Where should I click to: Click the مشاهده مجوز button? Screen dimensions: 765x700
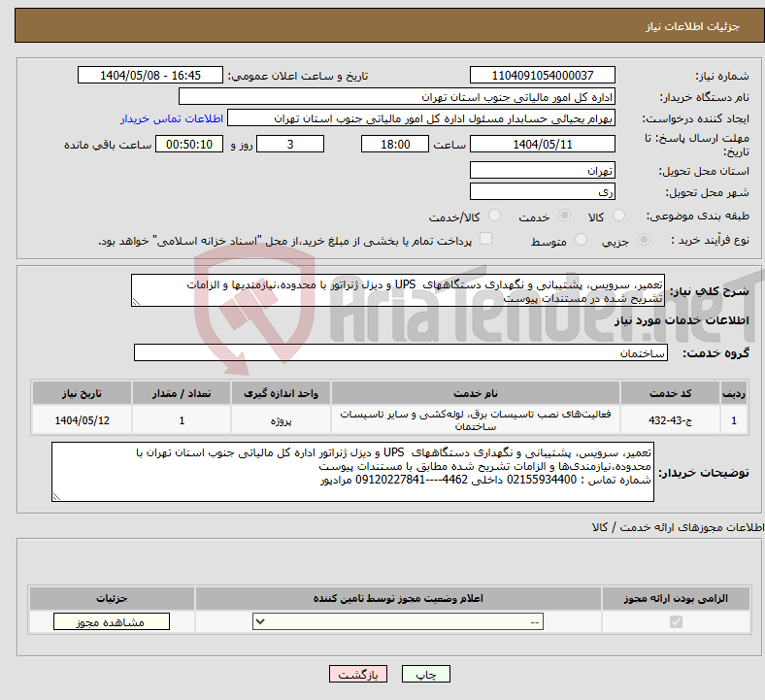(x=112, y=622)
